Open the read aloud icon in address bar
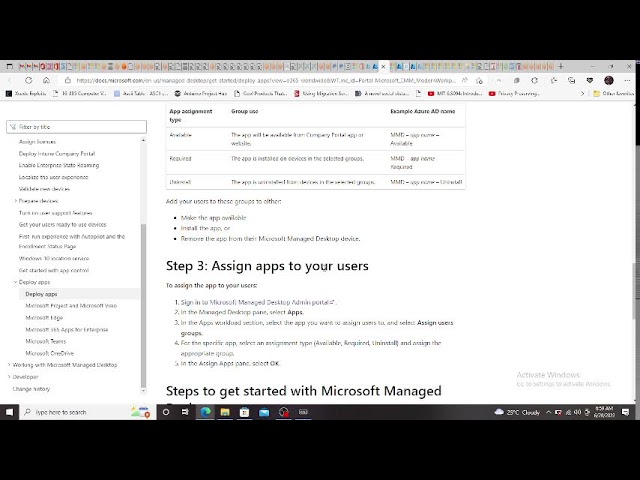This screenshot has width=640, height=480. (464, 80)
